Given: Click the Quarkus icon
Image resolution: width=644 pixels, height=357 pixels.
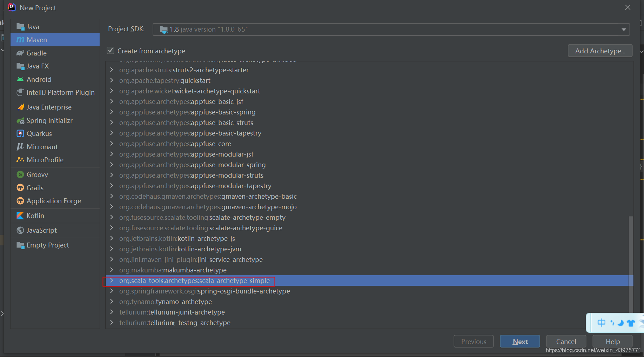Looking at the screenshot, I should tap(20, 133).
